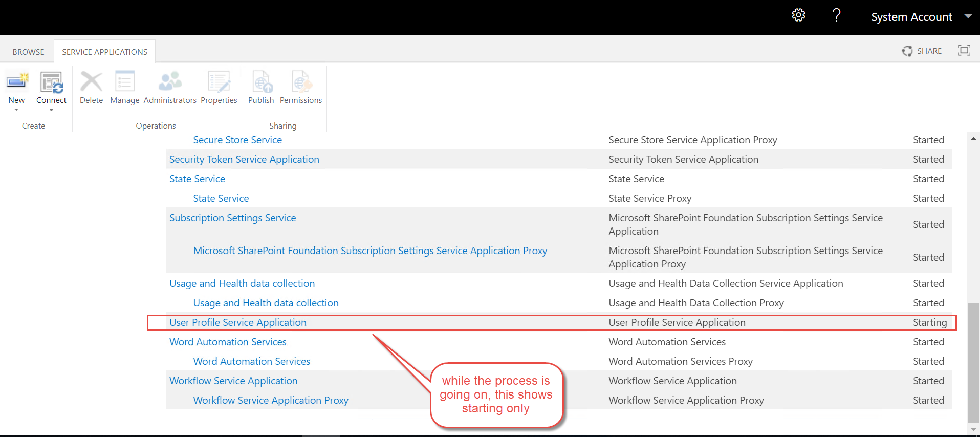This screenshot has height=437, width=980.
Task: Open parent Usage and Health data collection link
Action: 242,283
